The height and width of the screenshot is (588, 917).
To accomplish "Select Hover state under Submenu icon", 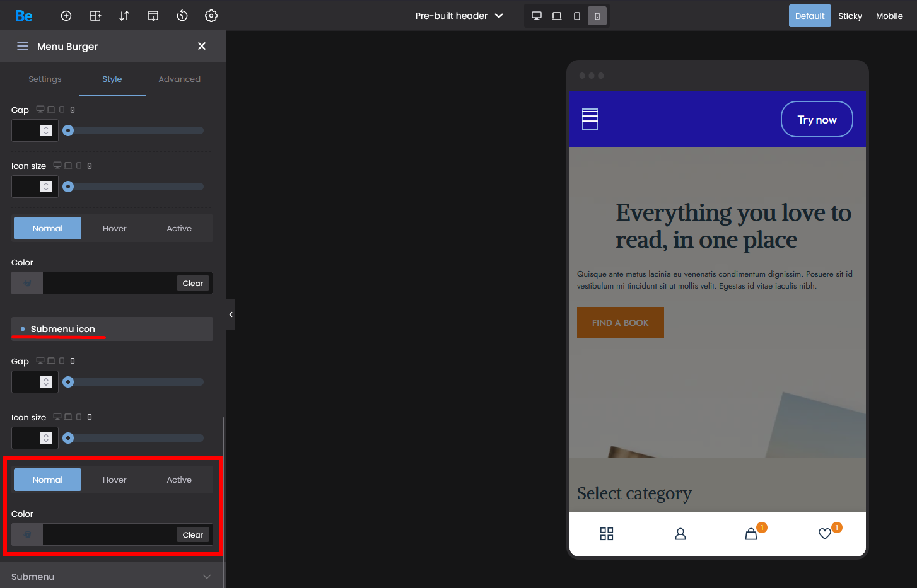I will [x=114, y=480].
